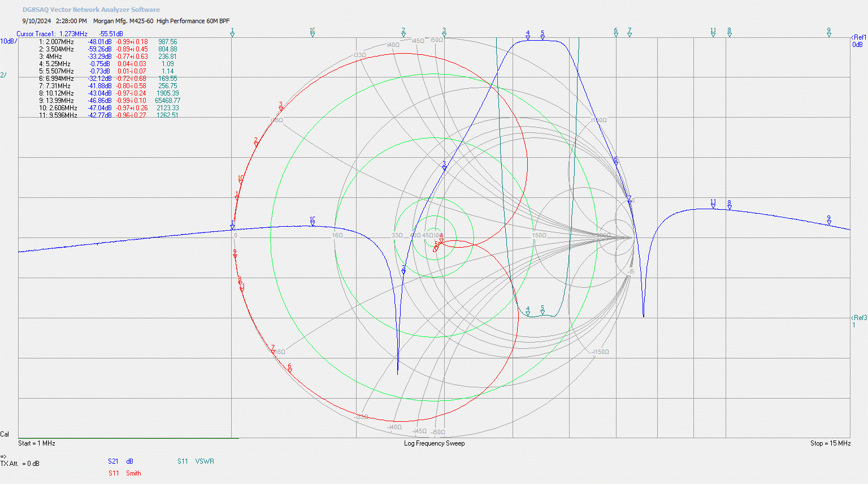Click blue marker 9 on the S21 trace
This screenshot has width=868, height=484.
tap(829, 221)
